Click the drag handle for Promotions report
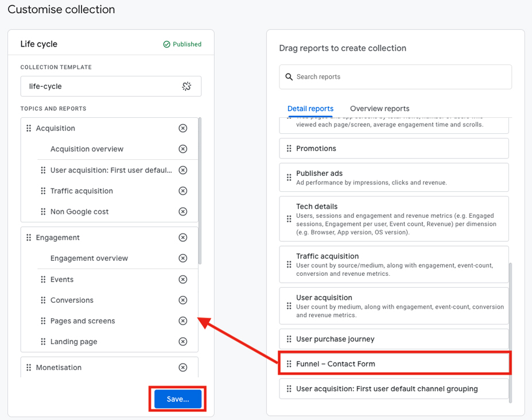The height and width of the screenshot is (420, 532). pos(289,148)
